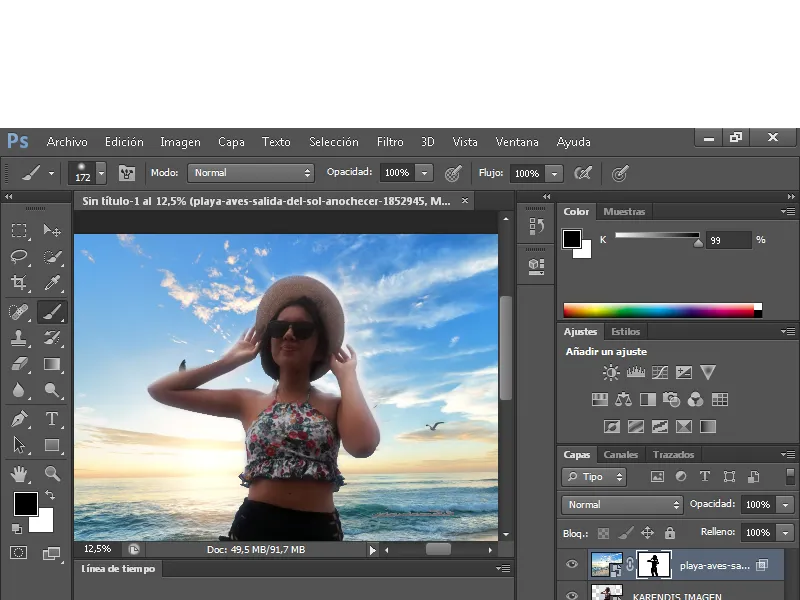Open the layer blend mode Normal dropdown

pyautogui.click(x=622, y=505)
